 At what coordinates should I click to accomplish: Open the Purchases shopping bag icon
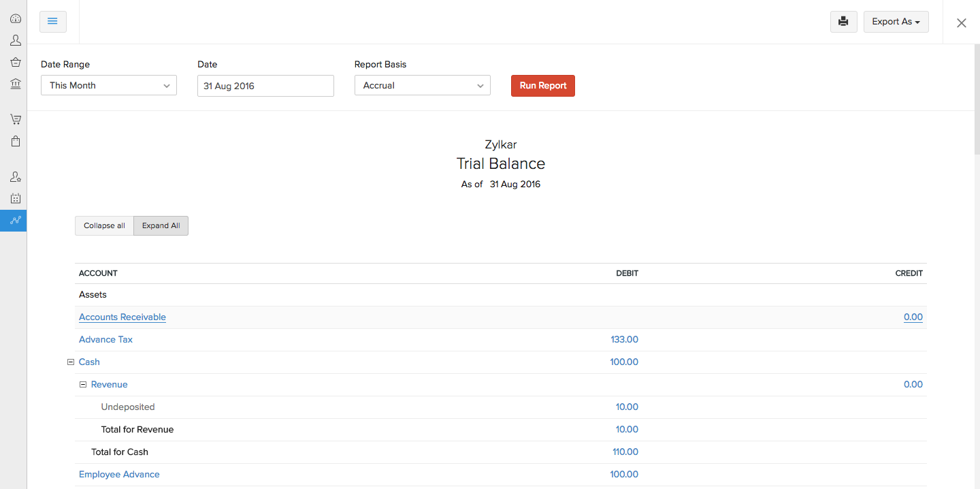pos(15,142)
